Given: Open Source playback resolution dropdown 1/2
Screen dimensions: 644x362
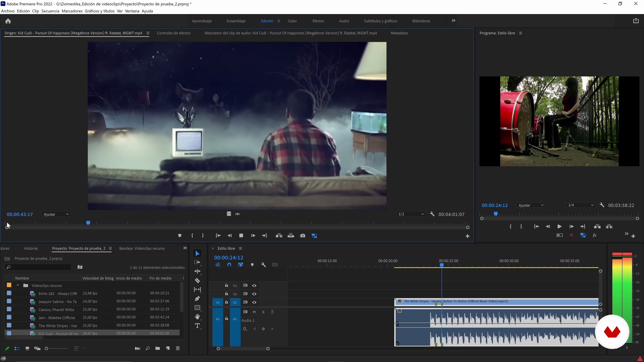Looking at the screenshot, I should (411, 214).
